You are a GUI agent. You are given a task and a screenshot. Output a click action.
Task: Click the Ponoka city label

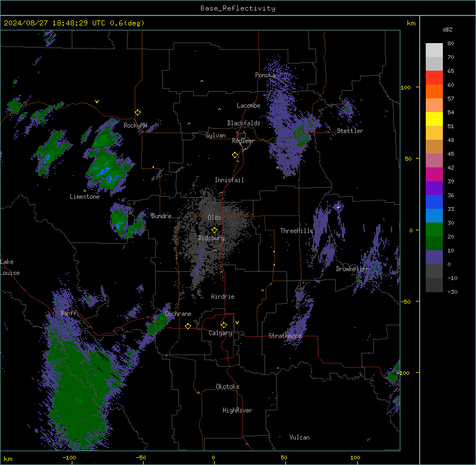tap(265, 75)
